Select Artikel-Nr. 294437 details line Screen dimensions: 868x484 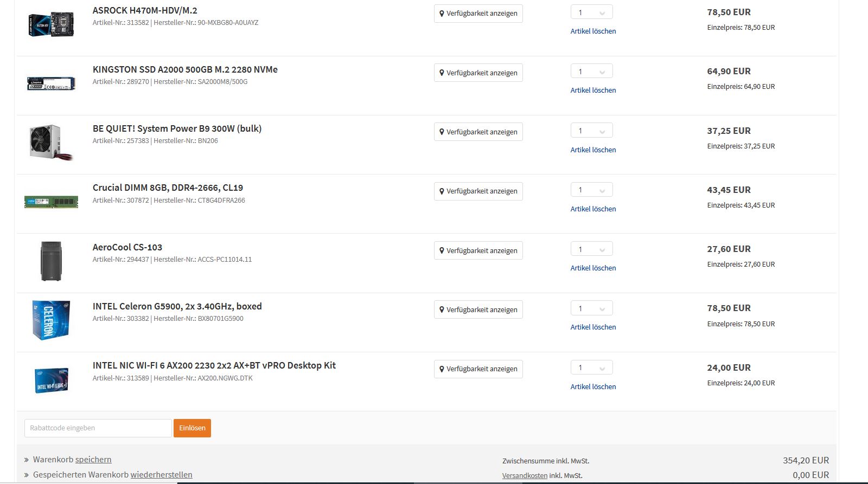tap(172, 260)
